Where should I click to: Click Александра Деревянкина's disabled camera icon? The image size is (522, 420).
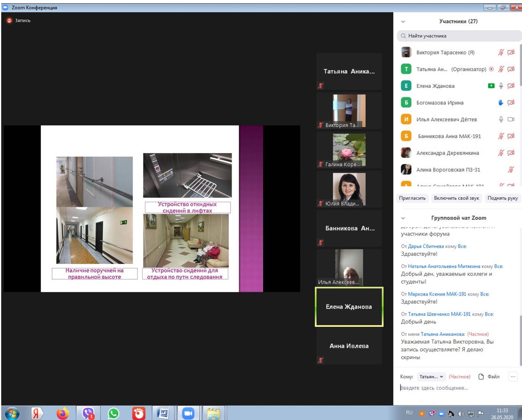click(511, 153)
